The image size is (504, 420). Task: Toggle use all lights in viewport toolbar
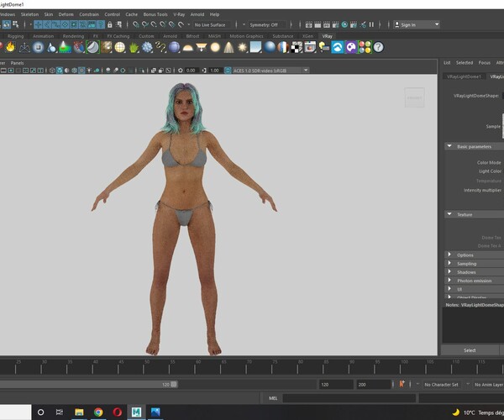coord(89,70)
